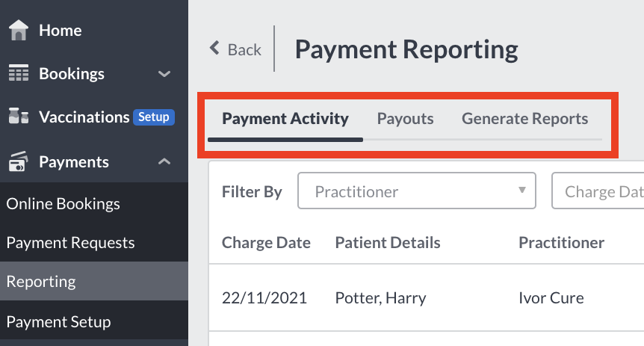Screen dimensions: 644x346
Task: Open the Practitioner filter dropdown
Action: [x=416, y=191]
